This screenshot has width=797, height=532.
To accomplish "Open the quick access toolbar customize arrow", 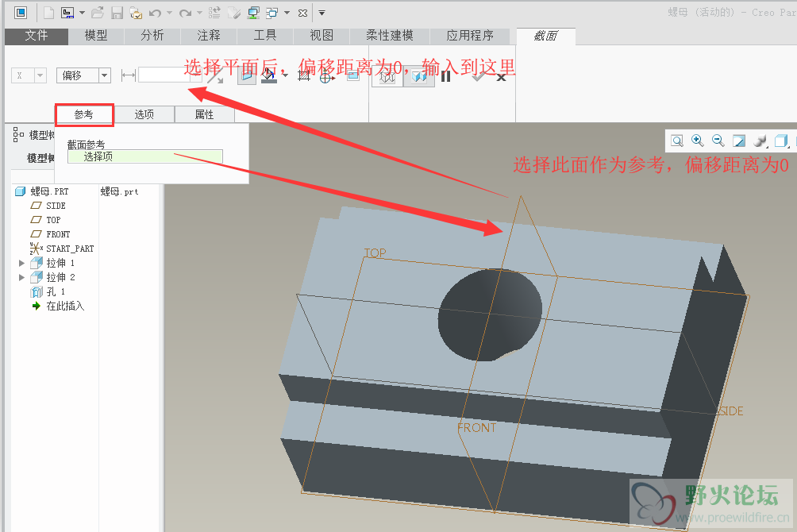I will pos(321,13).
